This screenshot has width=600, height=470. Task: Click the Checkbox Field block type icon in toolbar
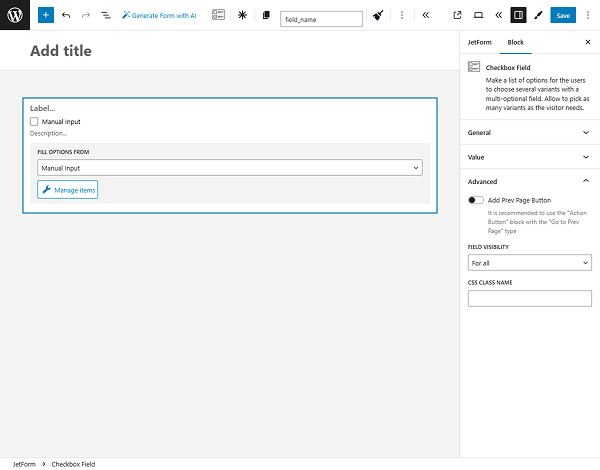coord(218,15)
